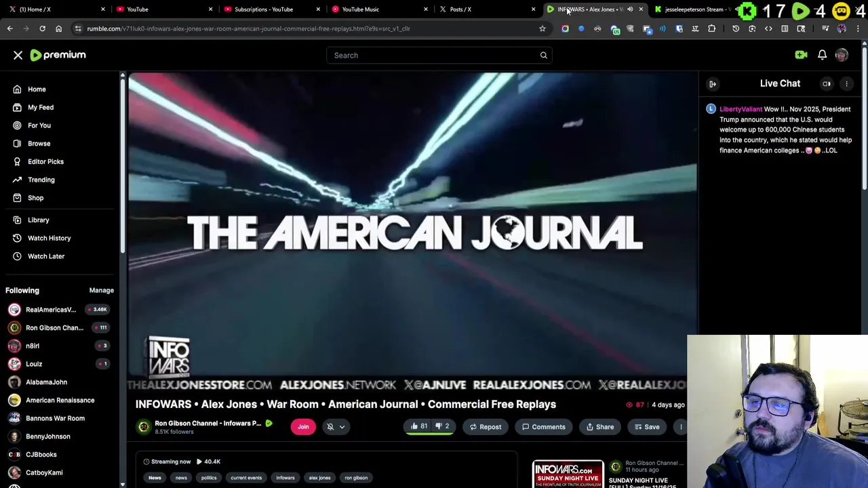The image size is (868, 488).
Task: Open Louiz in the Following list
Action: pyautogui.click(x=34, y=364)
